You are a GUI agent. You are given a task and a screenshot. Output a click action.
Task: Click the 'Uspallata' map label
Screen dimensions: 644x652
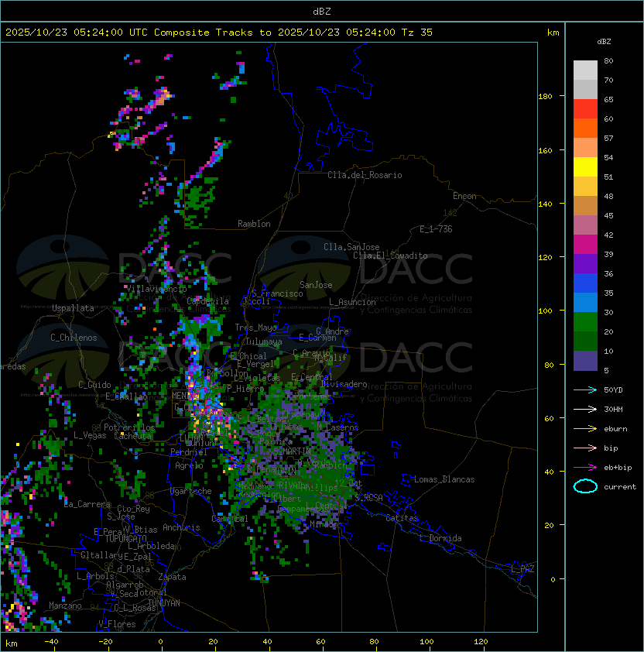[x=73, y=308]
